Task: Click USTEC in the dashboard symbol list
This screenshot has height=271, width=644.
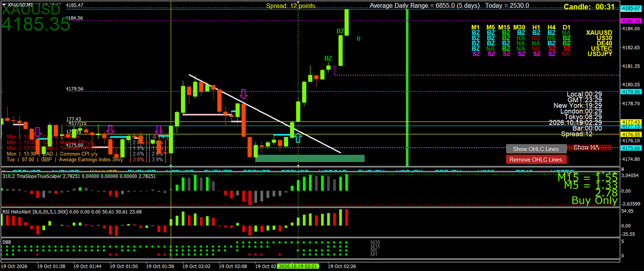Action: (603, 48)
